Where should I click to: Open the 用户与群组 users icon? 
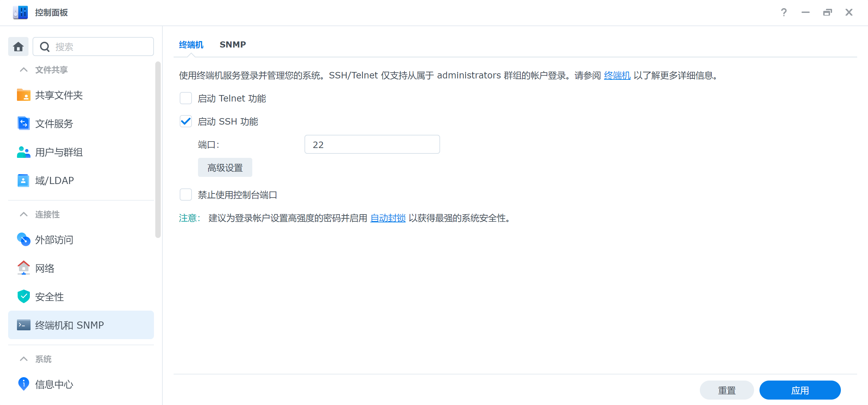point(23,152)
